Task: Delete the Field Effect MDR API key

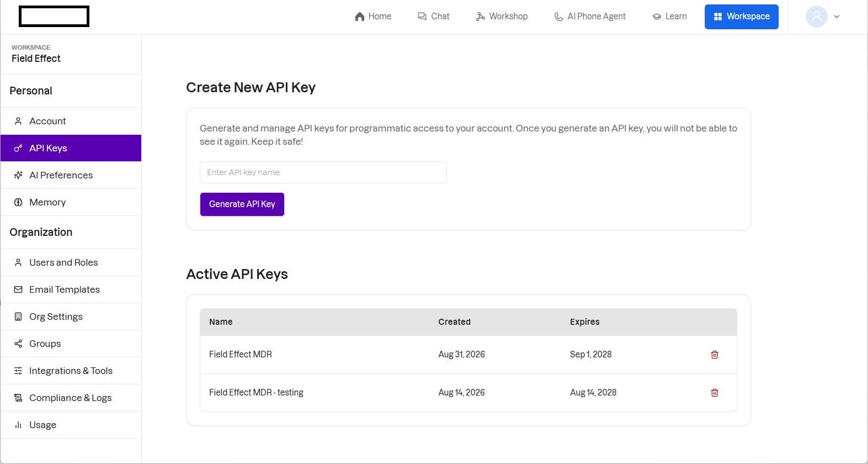Action: point(715,355)
